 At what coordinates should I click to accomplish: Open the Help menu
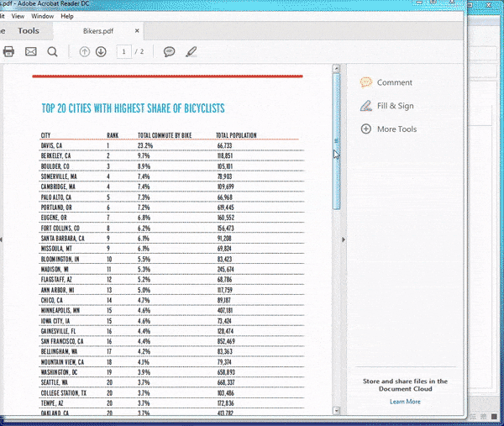[x=67, y=16]
